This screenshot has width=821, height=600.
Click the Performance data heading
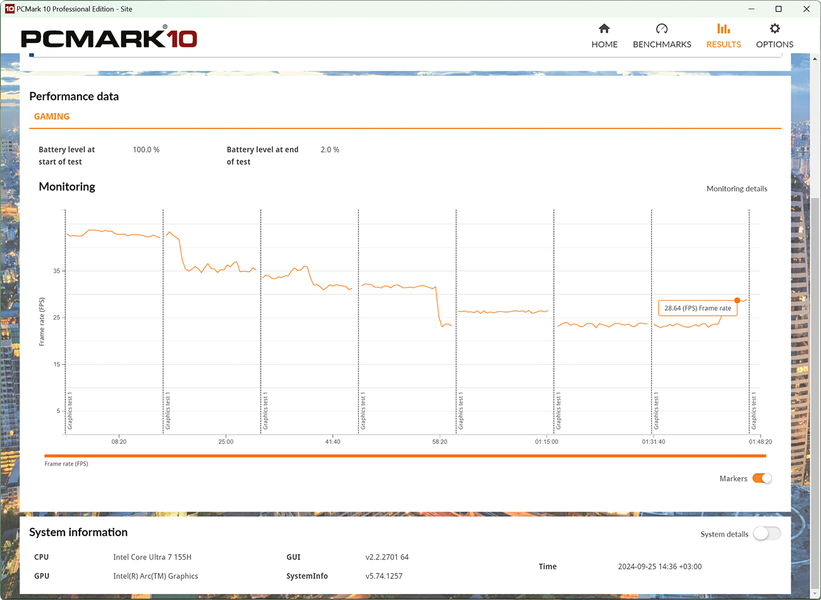point(74,96)
